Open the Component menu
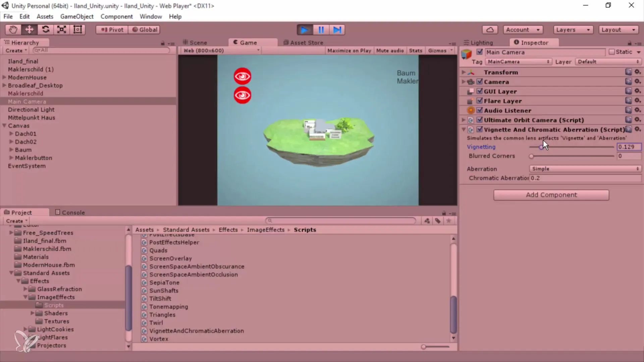644x362 pixels. pyautogui.click(x=116, y=16)
